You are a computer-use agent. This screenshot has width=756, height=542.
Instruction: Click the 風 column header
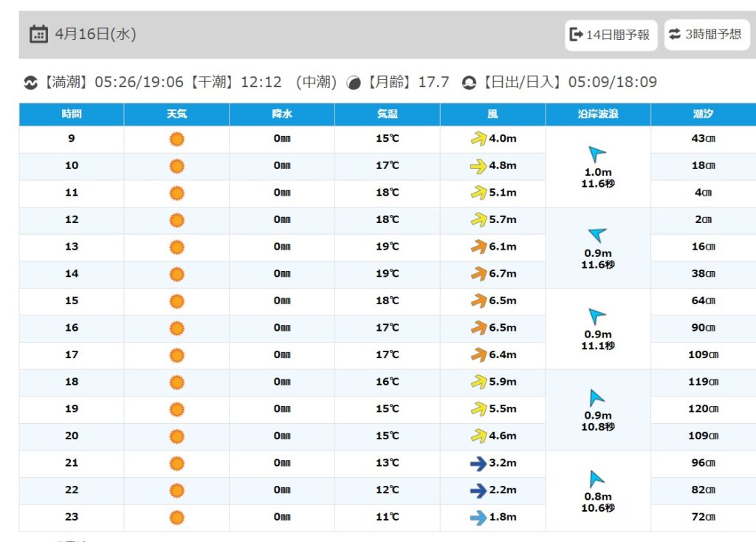(492, 114)
